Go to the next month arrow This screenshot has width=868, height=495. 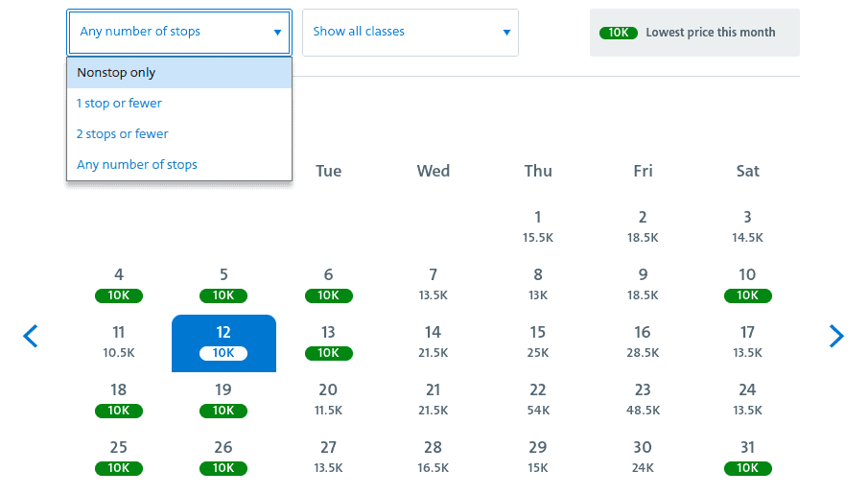[x=836, y=336]
